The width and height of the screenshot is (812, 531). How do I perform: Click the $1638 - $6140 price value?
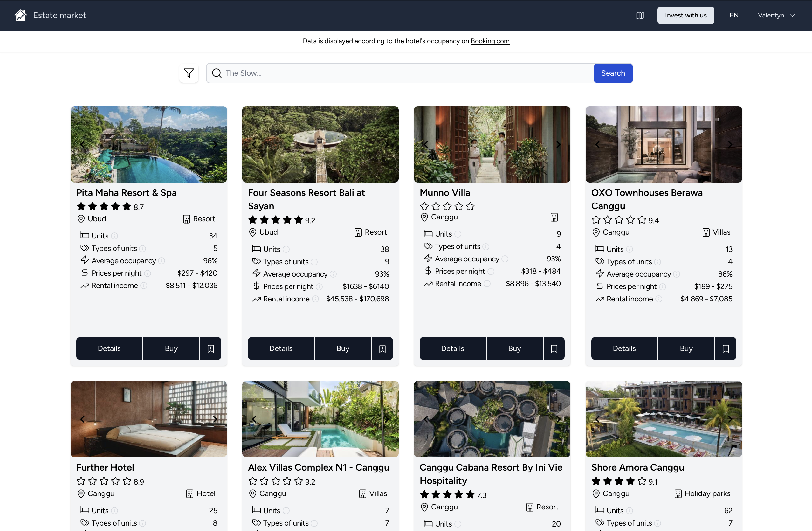[x=366, y=287]
